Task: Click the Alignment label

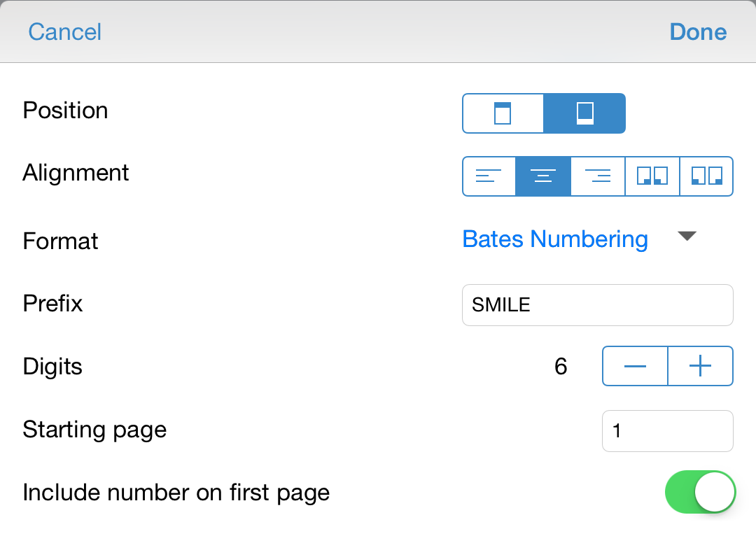Action: point(76,173)
